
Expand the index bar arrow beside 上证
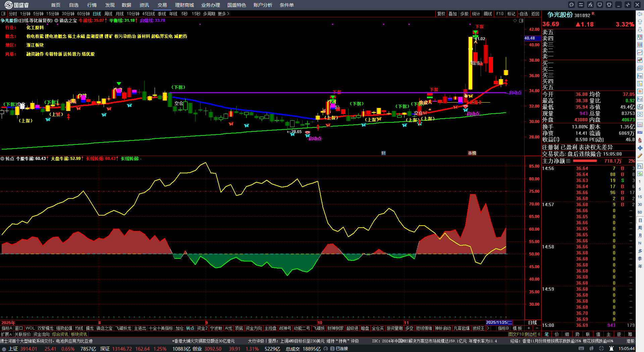point(4,349)
